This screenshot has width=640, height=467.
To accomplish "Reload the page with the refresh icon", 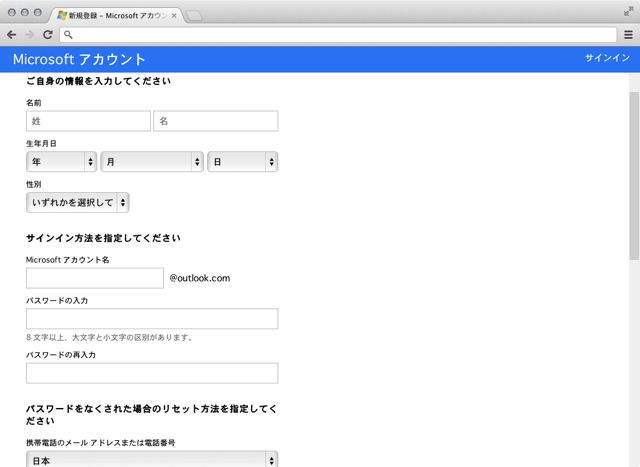I will pos(48,35).
